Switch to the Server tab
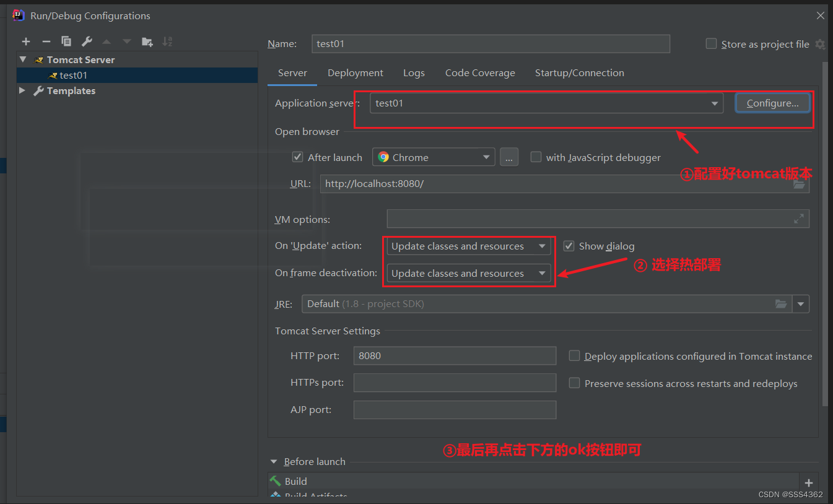This screenshot has width=833, height=504. pos(292,73)
